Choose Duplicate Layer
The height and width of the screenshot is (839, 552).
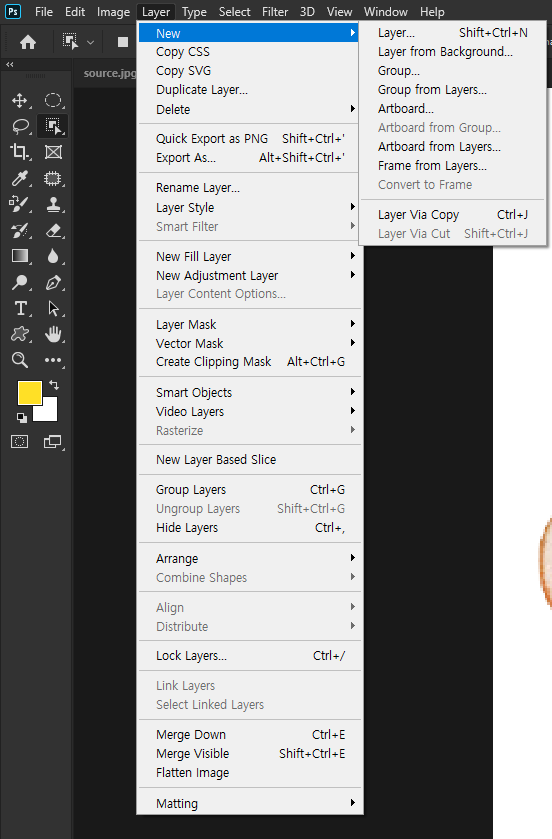pos(249,89)
